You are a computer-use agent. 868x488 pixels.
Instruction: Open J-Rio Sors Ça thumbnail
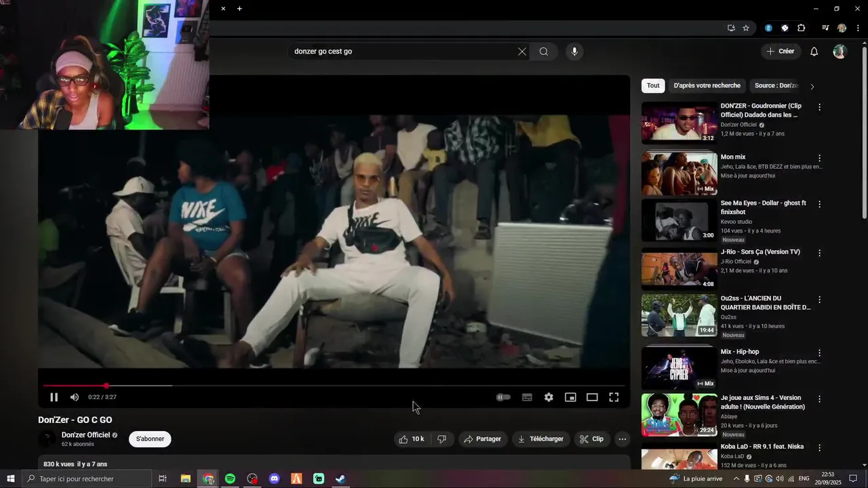[679, 269]
